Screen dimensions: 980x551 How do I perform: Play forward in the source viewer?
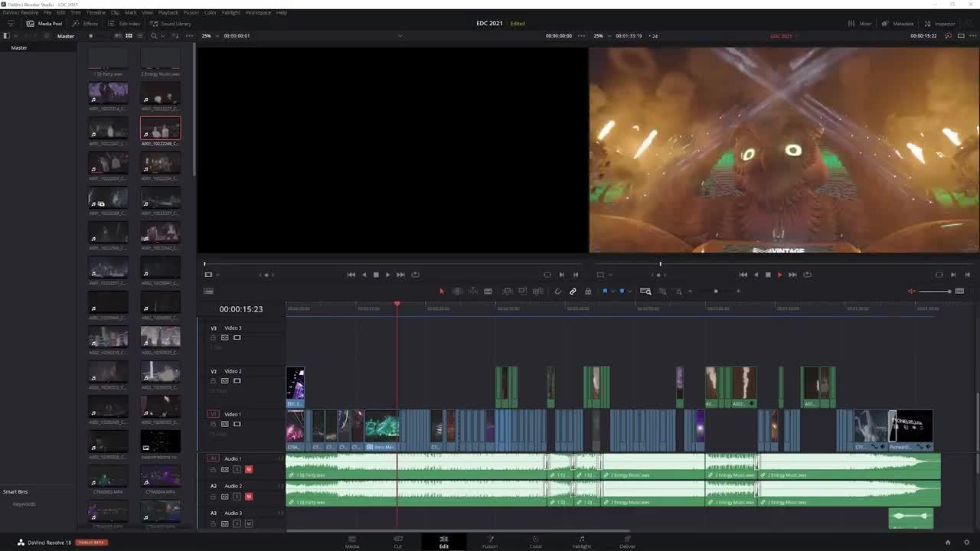point(387,275)
